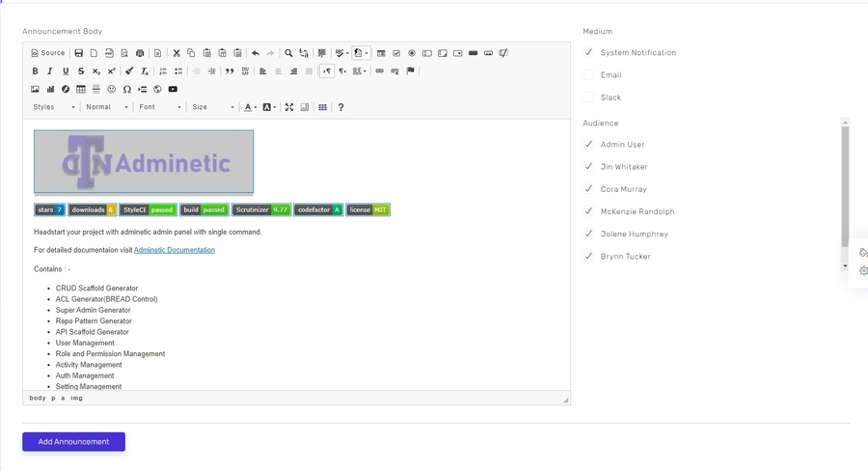868x471 pixels.
Task: Toggle Source code view
Action: coord(47,53)
